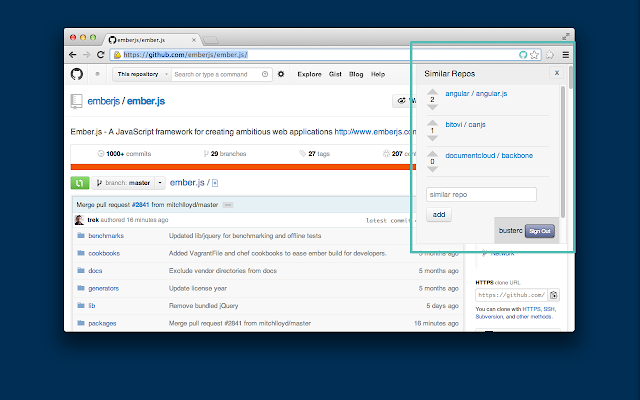This screenshot has width=640, height=400.
Task: Click ember.js breadcrumb link near branch
Action: 187,183
